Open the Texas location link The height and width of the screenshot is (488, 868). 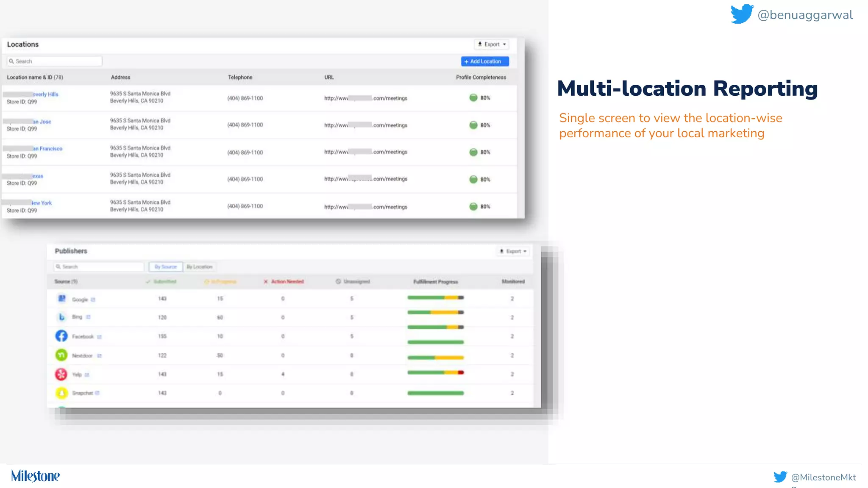(38, 176)
